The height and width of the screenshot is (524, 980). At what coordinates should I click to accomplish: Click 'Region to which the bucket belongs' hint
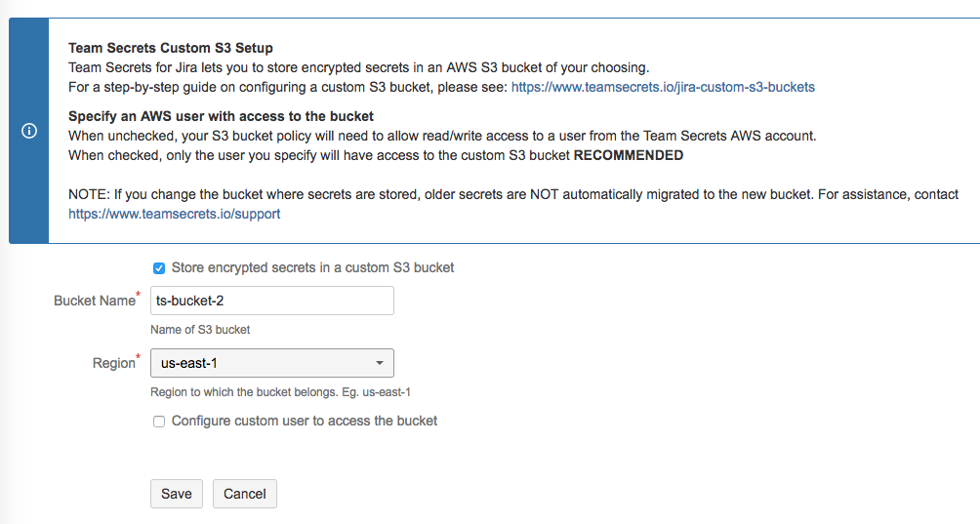280,392
